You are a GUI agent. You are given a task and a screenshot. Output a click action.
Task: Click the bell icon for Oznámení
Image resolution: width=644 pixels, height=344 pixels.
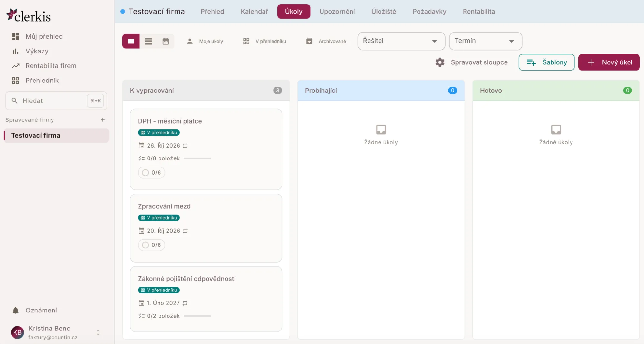click(15, 310)
